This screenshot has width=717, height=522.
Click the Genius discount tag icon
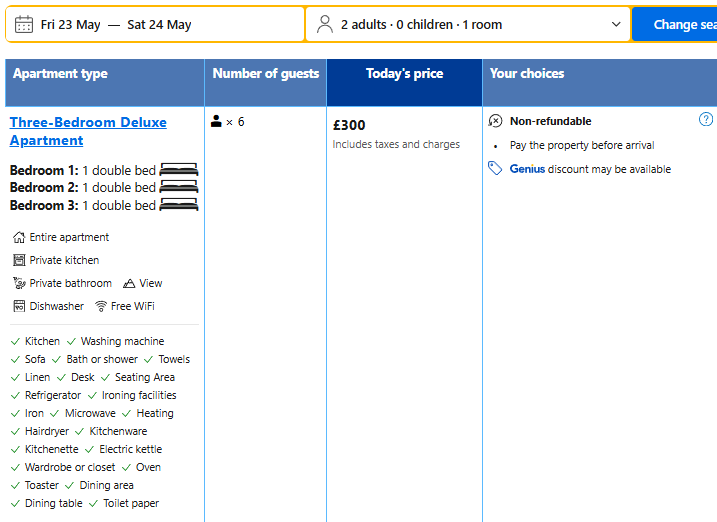[495, 169]
